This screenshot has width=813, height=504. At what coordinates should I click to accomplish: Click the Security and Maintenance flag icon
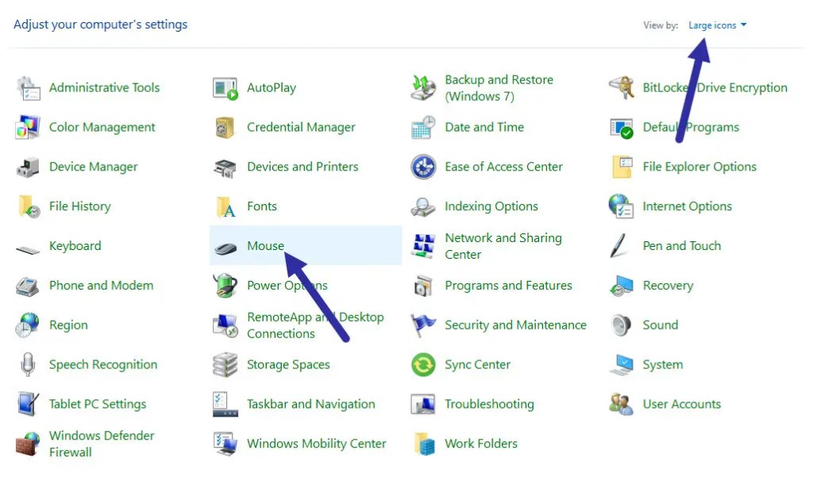click(x=423, y=325)
